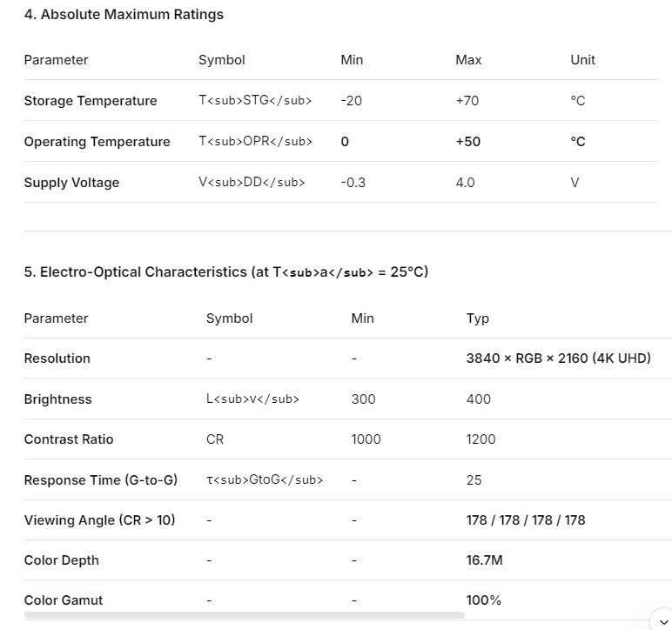Viewport: 672px width, 630px height.
Task: Click the 16.7M color depth value
Action: pyautogui.click(x=484, y=560)
